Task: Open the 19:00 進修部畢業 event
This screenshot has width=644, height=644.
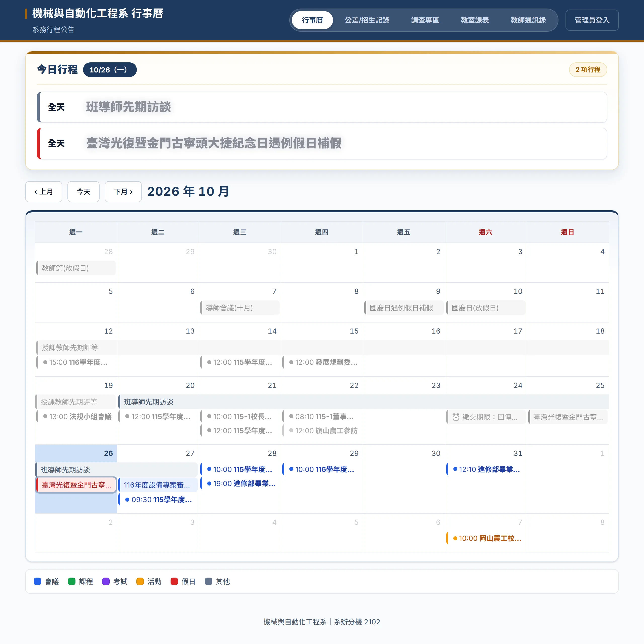Action: point(240,483)
